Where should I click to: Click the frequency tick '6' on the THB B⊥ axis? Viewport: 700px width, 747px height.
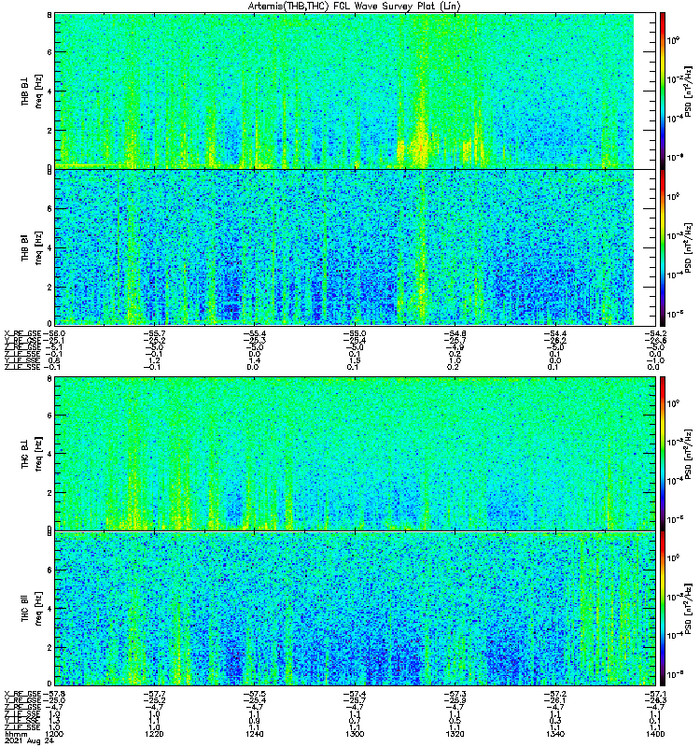tap(49, 52)
